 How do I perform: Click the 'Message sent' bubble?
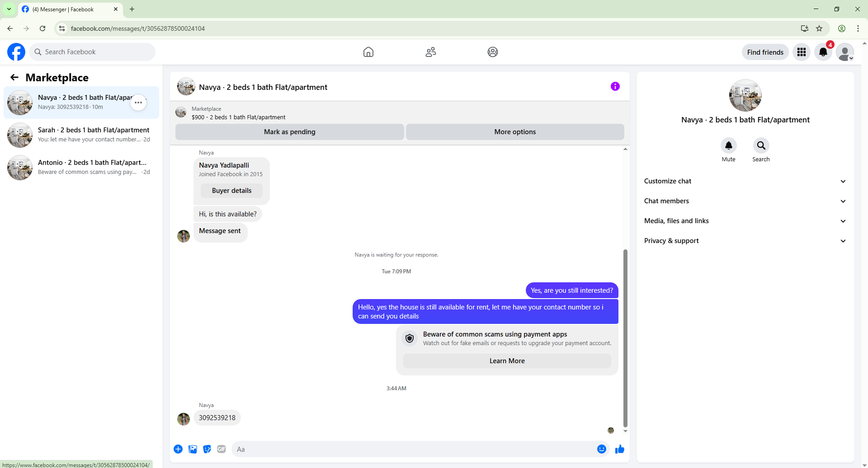[220, 233]
